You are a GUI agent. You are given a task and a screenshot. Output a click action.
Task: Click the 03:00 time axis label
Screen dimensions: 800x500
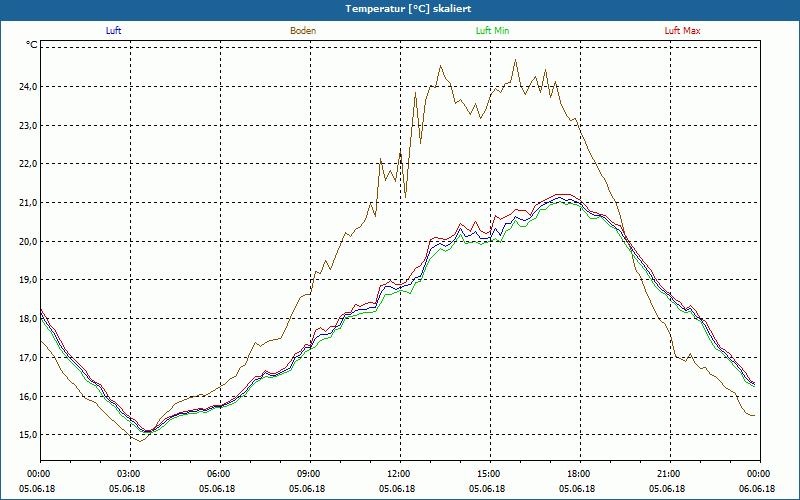point(131,474)
